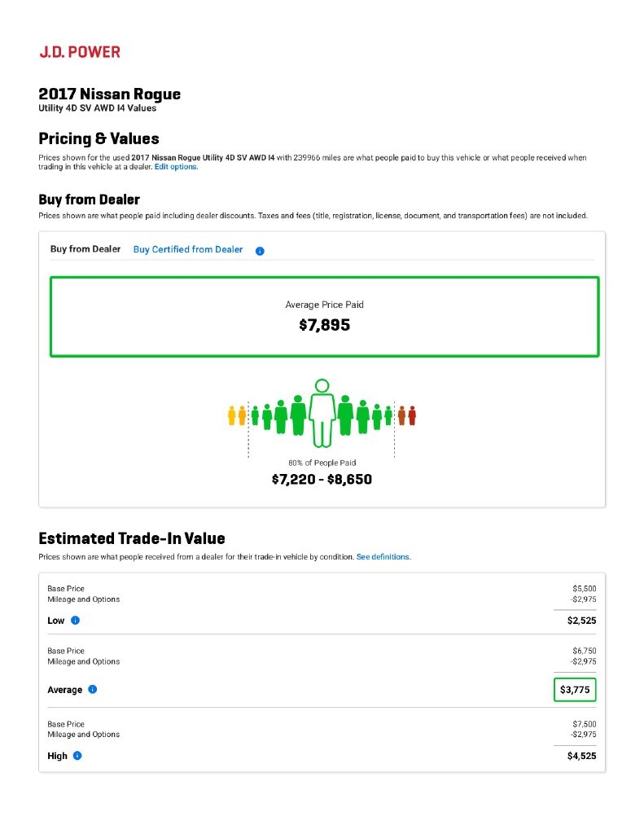The image size is (644, 834).
Task: Click info icon beside Buy Certified from Dealer
Action: pos(260,251)
